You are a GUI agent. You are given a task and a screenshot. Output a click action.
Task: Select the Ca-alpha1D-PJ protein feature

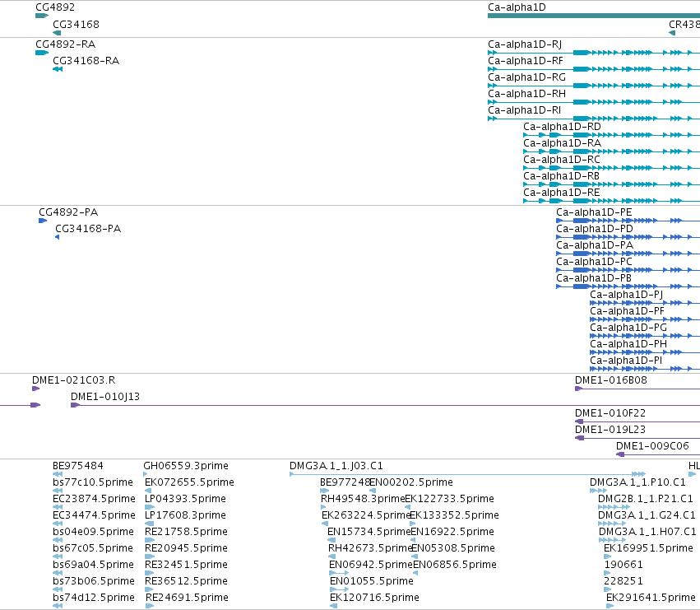point(645,303)
